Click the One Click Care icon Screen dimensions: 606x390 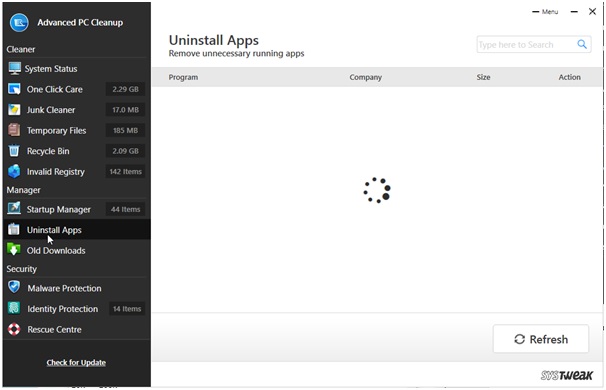(14, 89)
